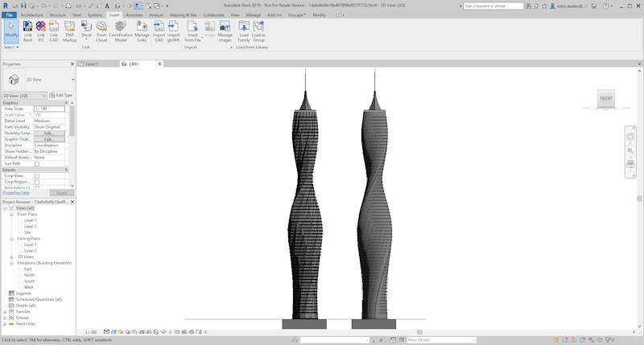Screen dimensions: 644x345
Task: Click the Edit Type button
Action: click(x=61, y=95)
